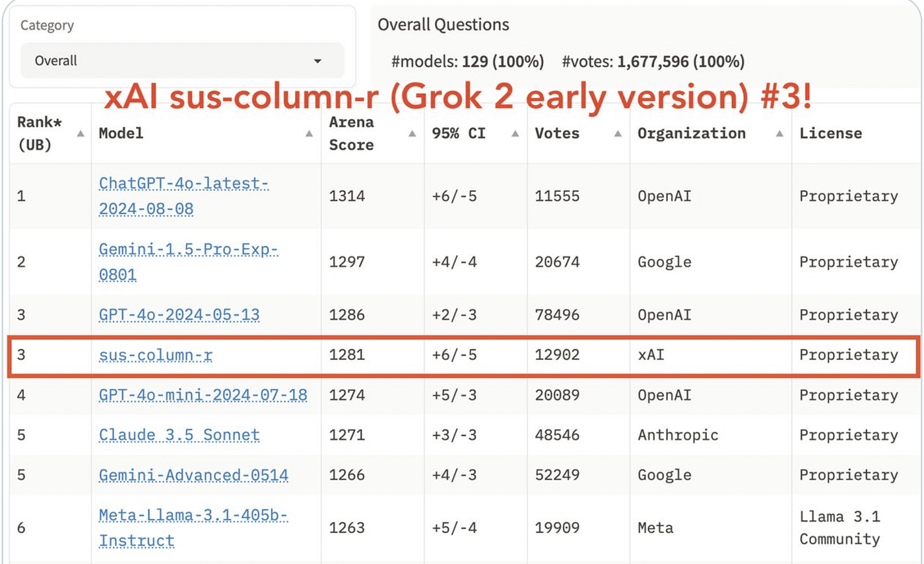The width and height of the screenshot is (924, 564).
Task: Sort by Model column arrow
Action: [309, 133]
